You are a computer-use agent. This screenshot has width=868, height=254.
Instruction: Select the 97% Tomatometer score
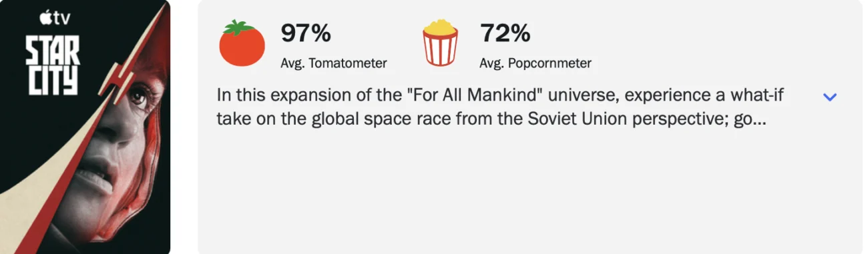(x=306, y=32)
